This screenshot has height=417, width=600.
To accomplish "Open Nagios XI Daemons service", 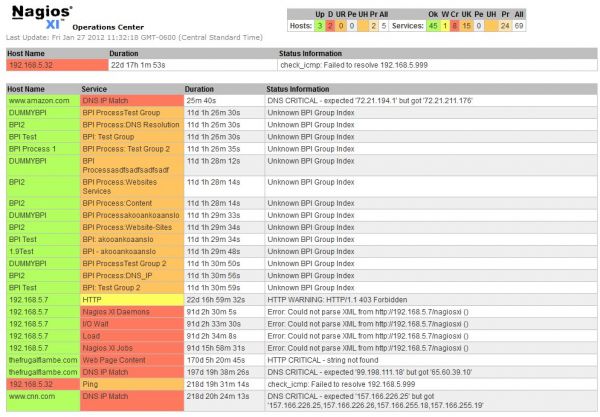I will coord(116,311).
